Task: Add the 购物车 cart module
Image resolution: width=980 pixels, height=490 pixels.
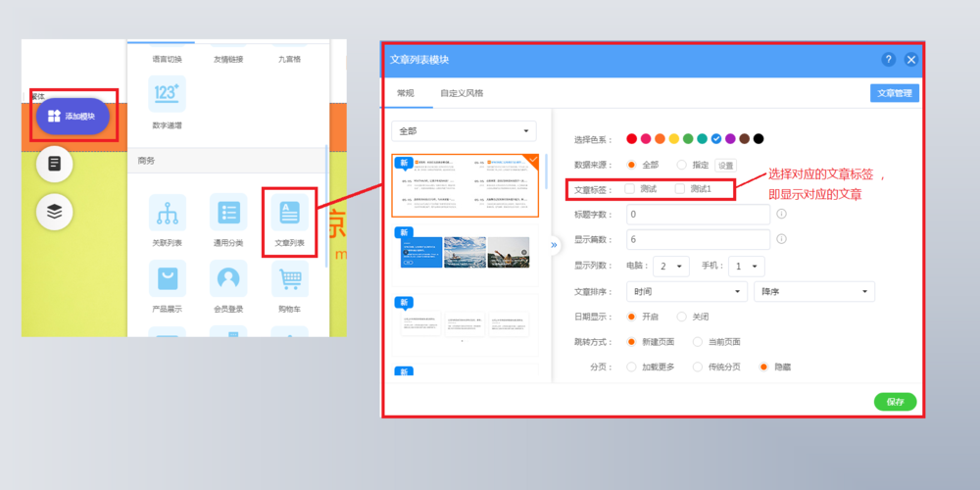Action: click(x=289, y=279)
